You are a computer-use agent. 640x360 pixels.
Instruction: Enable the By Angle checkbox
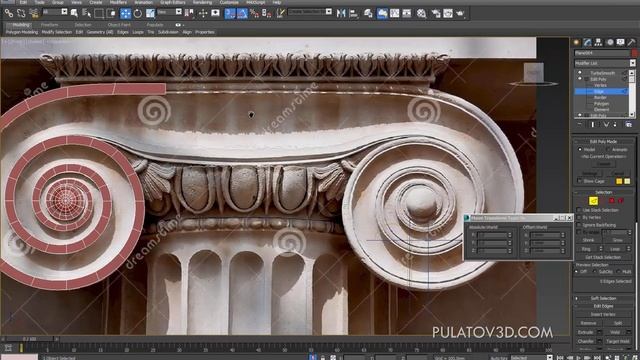point(579,232)
